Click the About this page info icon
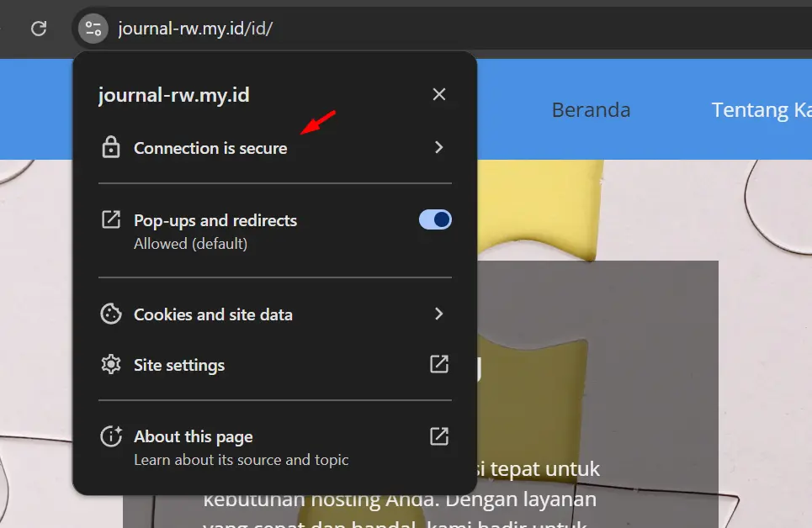 pyautogui.click(x=110, y=436)
